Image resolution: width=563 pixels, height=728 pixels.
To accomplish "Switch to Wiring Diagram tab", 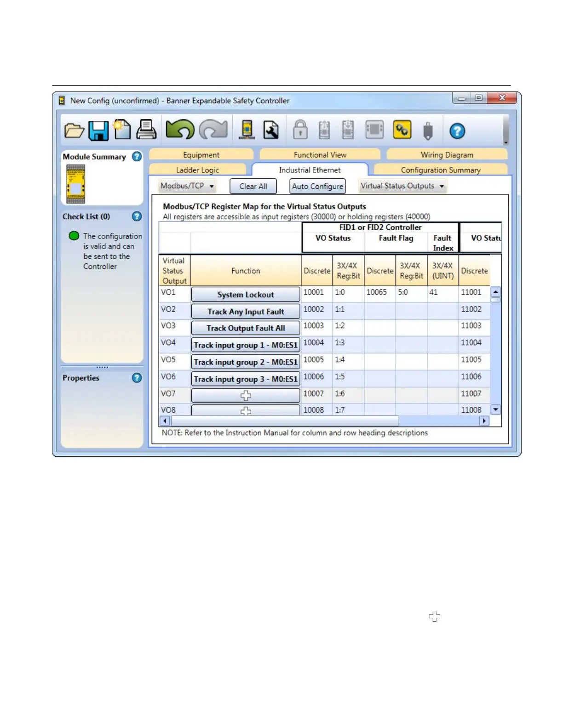I will (447, 155).
